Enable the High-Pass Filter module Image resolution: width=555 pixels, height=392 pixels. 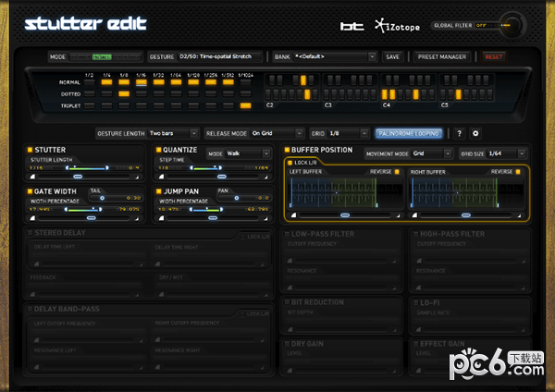pos(416,234)
